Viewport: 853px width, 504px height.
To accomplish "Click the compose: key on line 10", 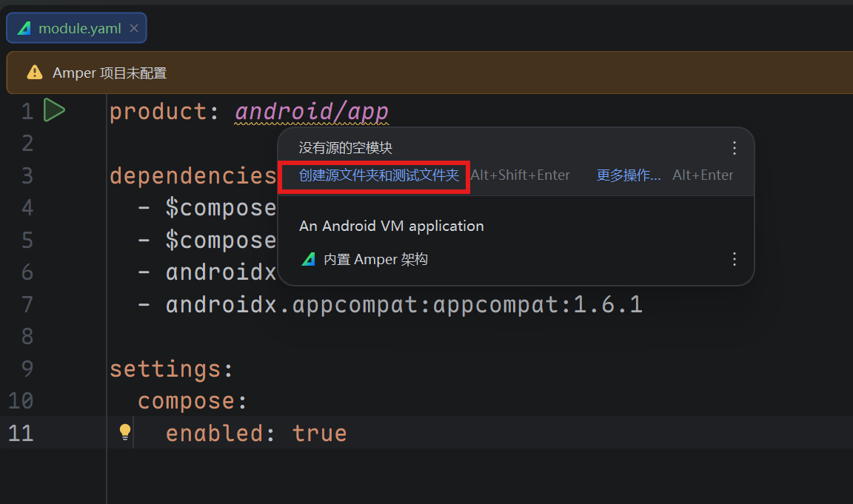I will [192, 401].
